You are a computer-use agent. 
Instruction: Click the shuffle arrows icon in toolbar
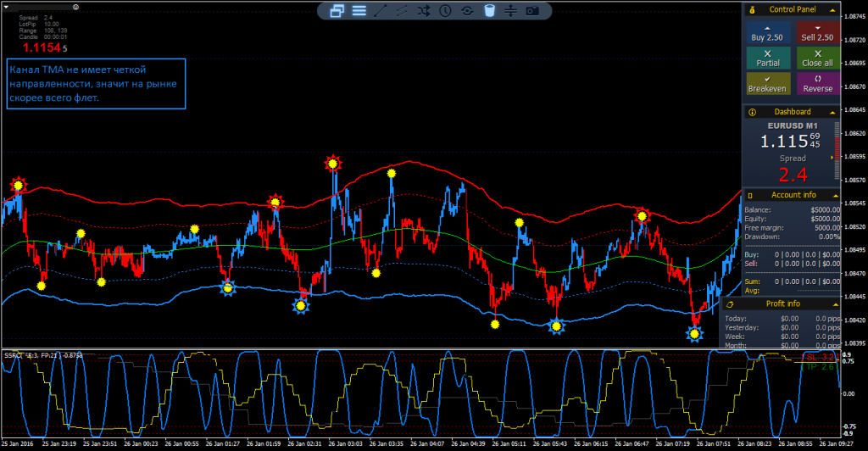click(424, 11)
